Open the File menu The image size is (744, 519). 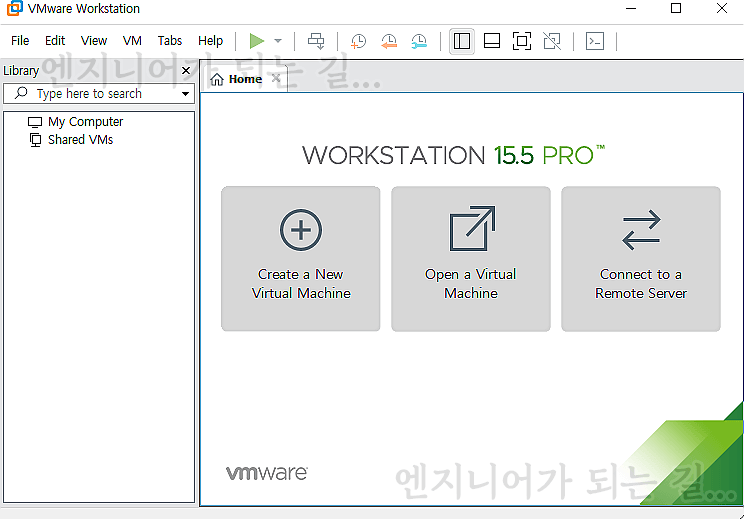click(x=20, y=41)
